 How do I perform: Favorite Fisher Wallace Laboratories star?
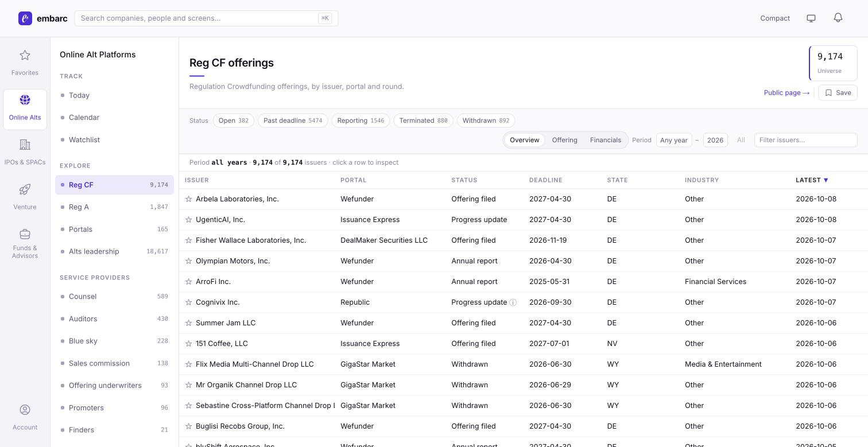coord(188,240)
